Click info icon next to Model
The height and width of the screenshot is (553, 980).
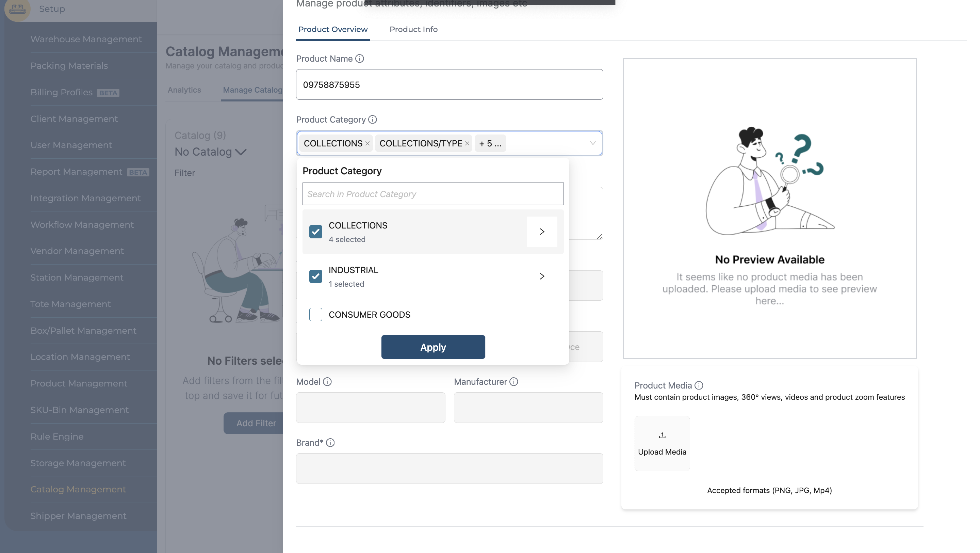pyautogui.click(x=327, y=382)
